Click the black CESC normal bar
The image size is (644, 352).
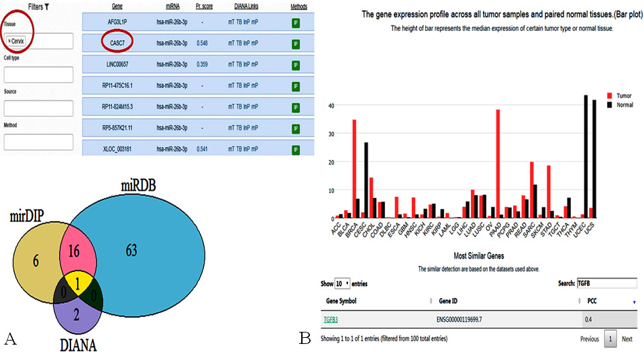tap(366, 180)
